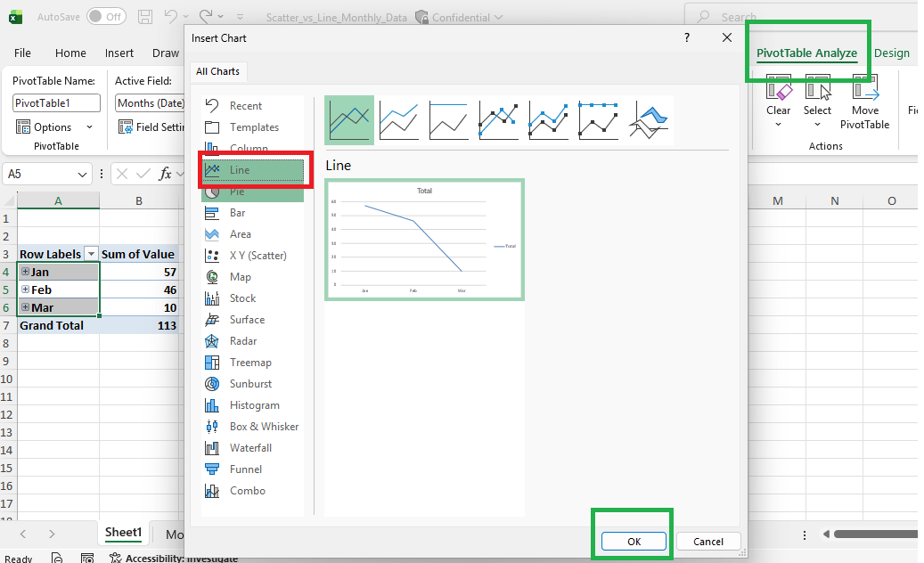
Task: Open Recent charts category
Action: point(253,106)
